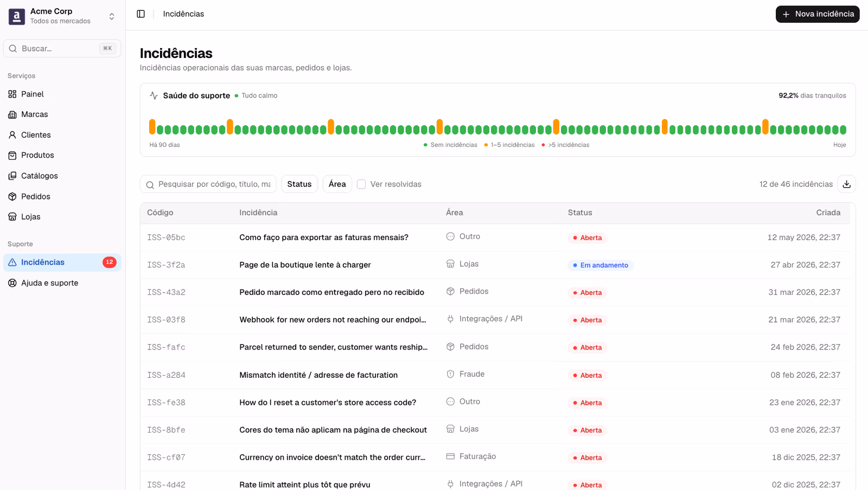Click the Outro icon in ISS-fe38 row
The height and width of the screenshot is (490, 868).
pyautogui.click(x=450, y=402)
